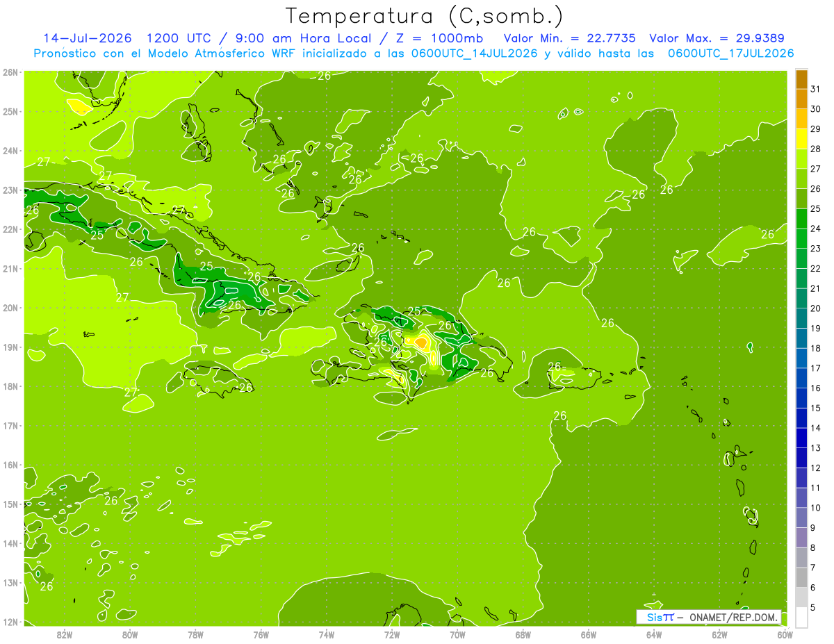Pick the orange swatch between 30 and 31
The width and height of the screenshot is (834, 644).
pyautogui.click(x=801, y=99)
